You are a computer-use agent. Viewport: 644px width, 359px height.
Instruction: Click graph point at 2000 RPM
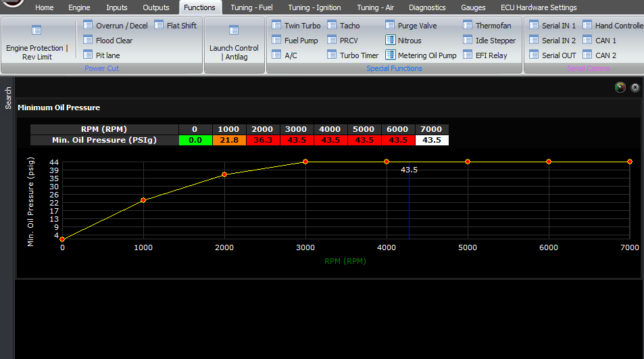click(224, 174)
